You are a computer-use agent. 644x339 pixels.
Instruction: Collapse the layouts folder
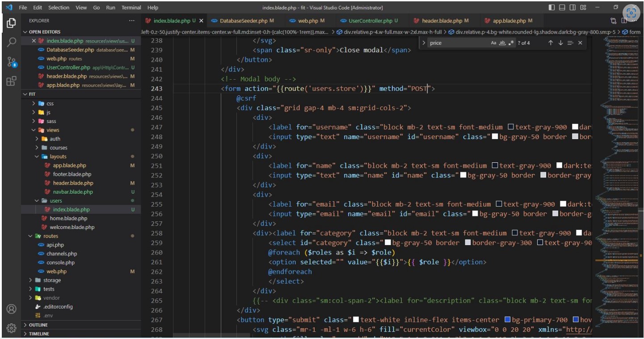pos(58,157)
